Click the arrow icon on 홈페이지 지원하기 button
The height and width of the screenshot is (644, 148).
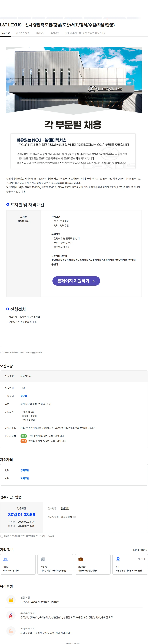coord(93,281)
